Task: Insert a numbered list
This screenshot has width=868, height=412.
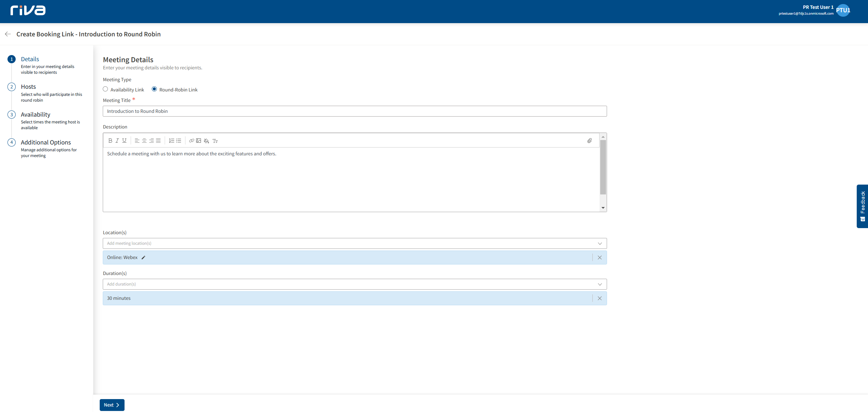Action: (x=171, y=140)
